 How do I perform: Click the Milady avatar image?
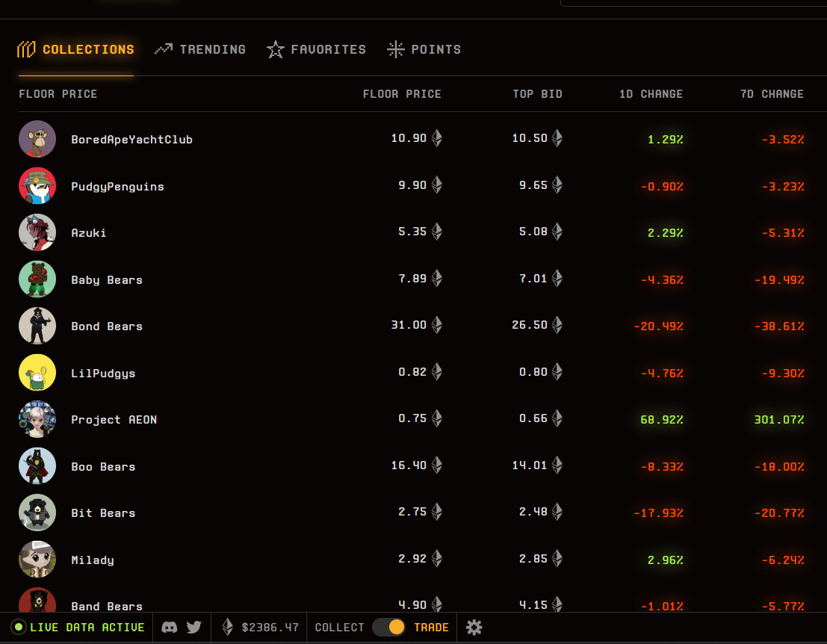37,559
